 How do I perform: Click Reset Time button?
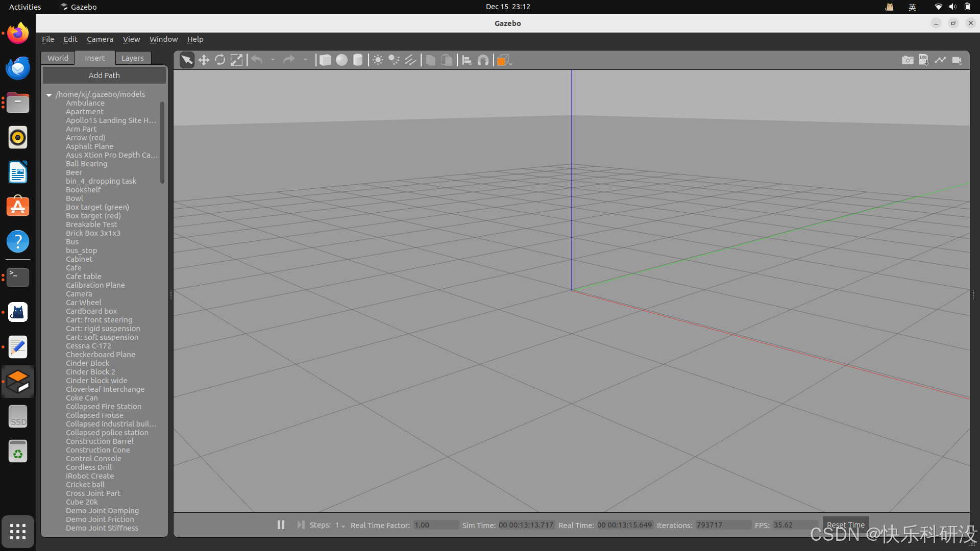coord(845,525)
